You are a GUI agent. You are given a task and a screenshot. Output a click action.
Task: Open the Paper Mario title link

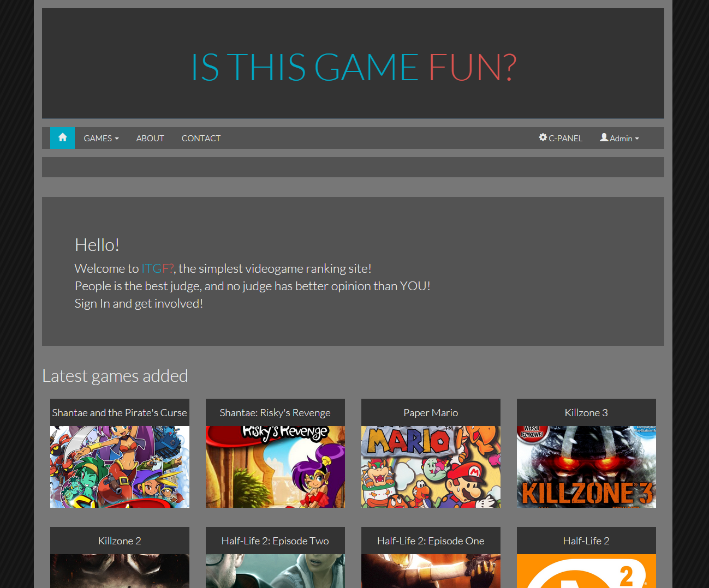(431, 413)
